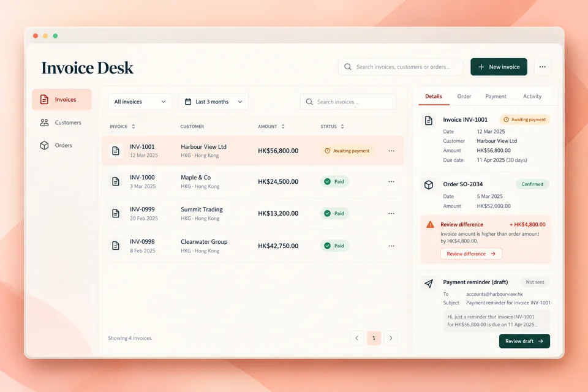Open the Last 3 months date dropdown
The width and height of the screenshot is (588, 392).
[213, 102]
